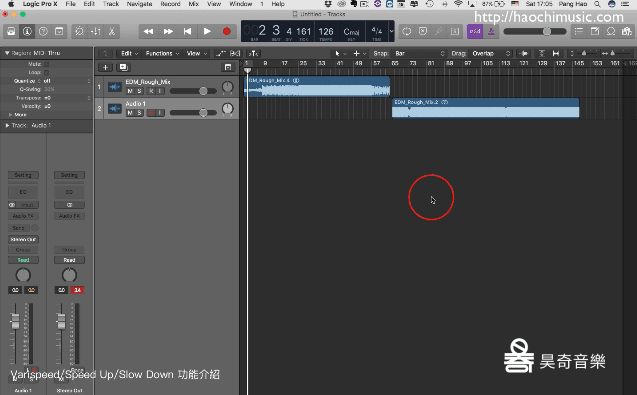Adjust the vertical zoom slider
This screenshot has width=637, height=395.
583,53
